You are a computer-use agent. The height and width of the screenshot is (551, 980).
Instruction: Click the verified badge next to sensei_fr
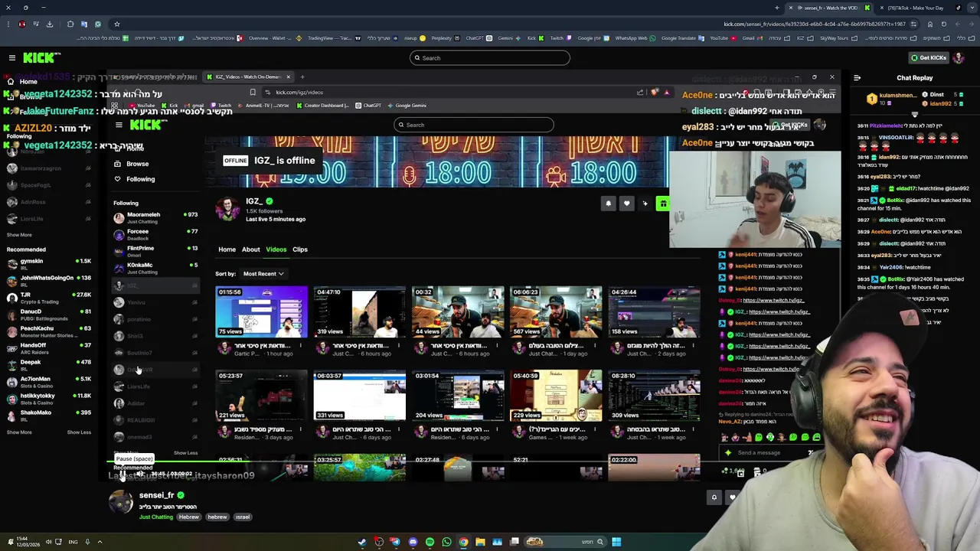(x=181, y=495)
